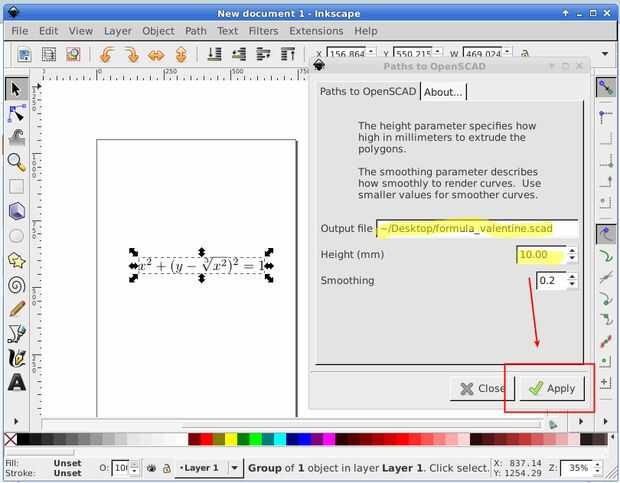The image size is (620, 483).
Task: Select the Star polygon tool
Action: (16, 260)
